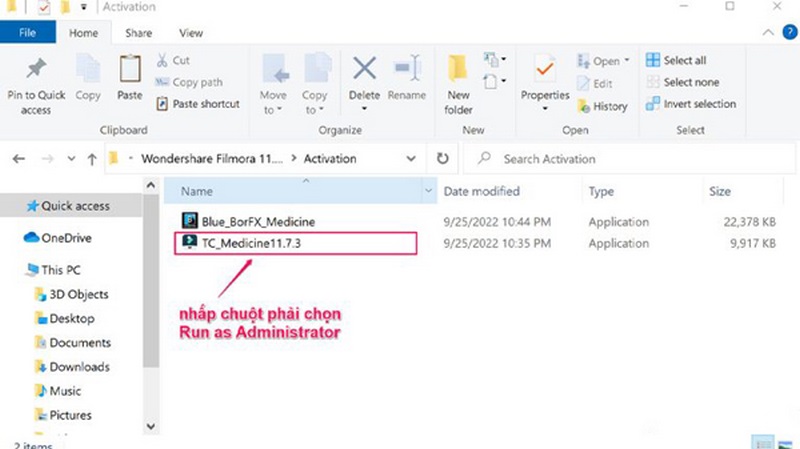Click Select none
This screenshot has height=449, width=800.
pos(683,82)
